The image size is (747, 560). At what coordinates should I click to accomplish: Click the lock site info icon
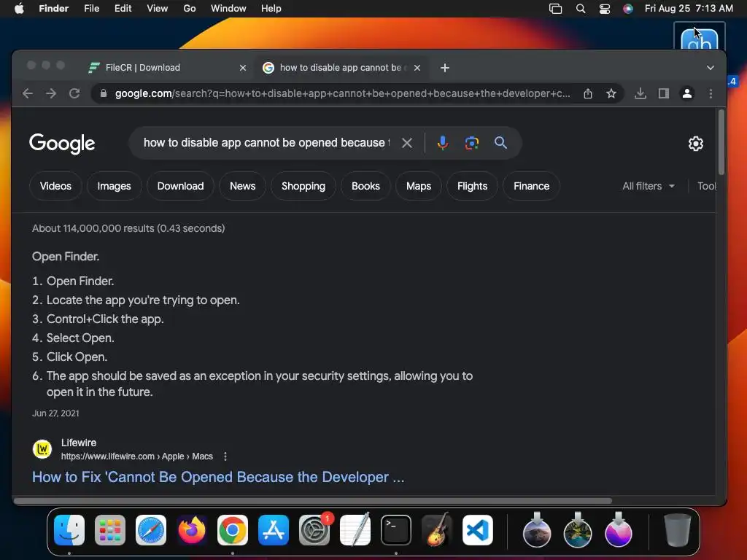pos(104,93)
